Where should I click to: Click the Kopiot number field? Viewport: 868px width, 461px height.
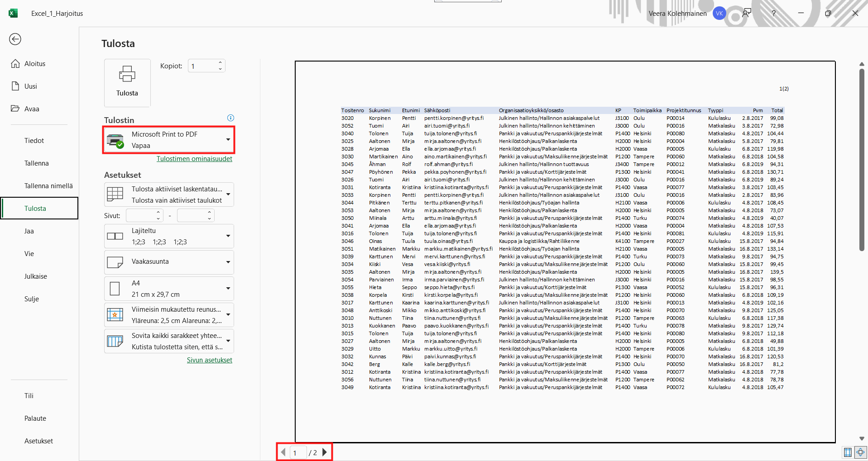pos(202,66)
